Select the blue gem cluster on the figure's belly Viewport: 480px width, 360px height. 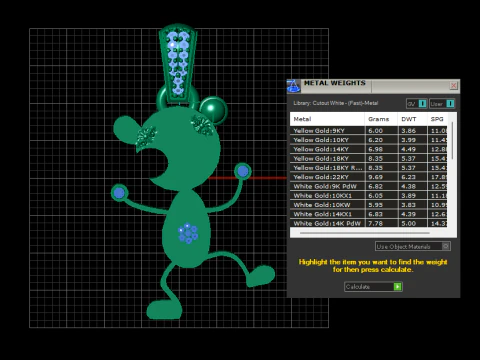pos(188,233)
